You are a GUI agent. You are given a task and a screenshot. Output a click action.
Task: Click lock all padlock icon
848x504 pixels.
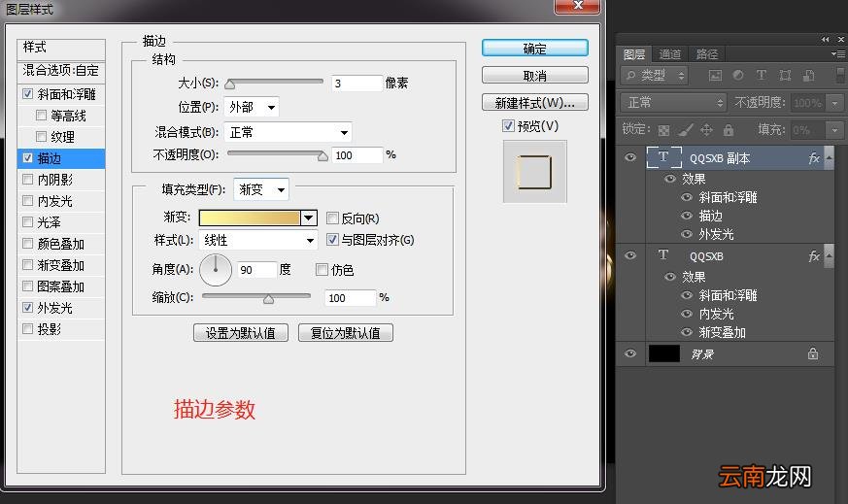pyautogui.click(x=729, y=130)
